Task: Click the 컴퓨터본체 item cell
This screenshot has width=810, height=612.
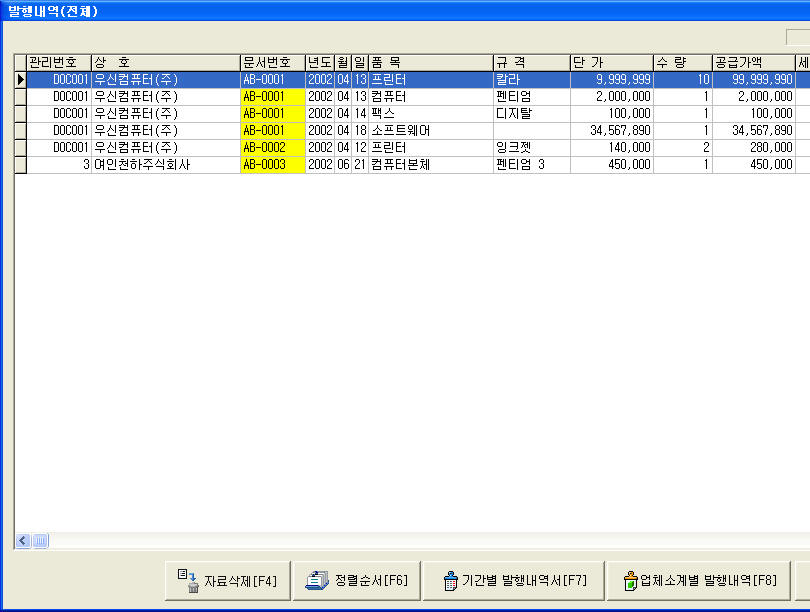Action: coord(431,165)
